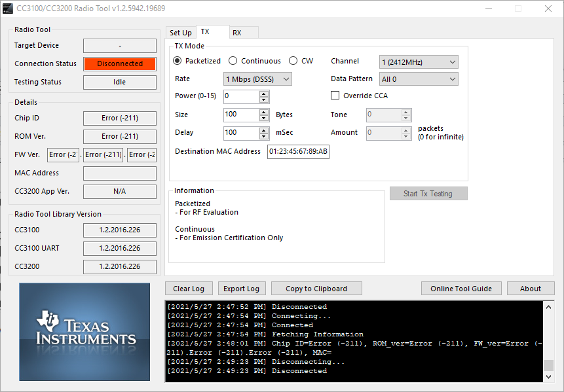This screenshot has width=564, height=392.
Task: Click the Export Log button
Action: (242, 289)
